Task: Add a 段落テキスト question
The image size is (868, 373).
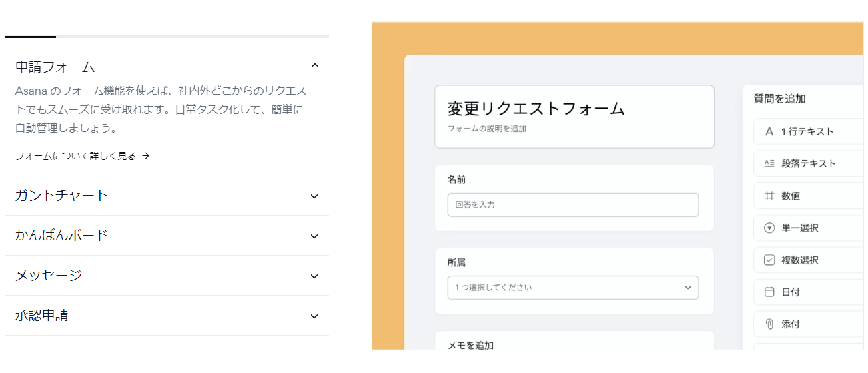Action: tap(809, 163)
